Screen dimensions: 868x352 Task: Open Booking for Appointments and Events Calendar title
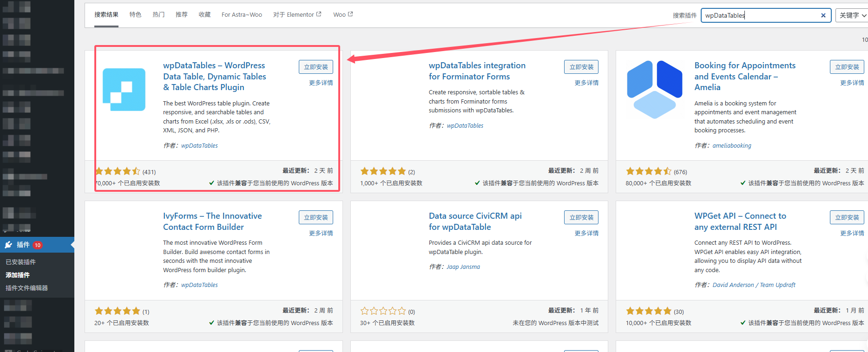(745, 76)
